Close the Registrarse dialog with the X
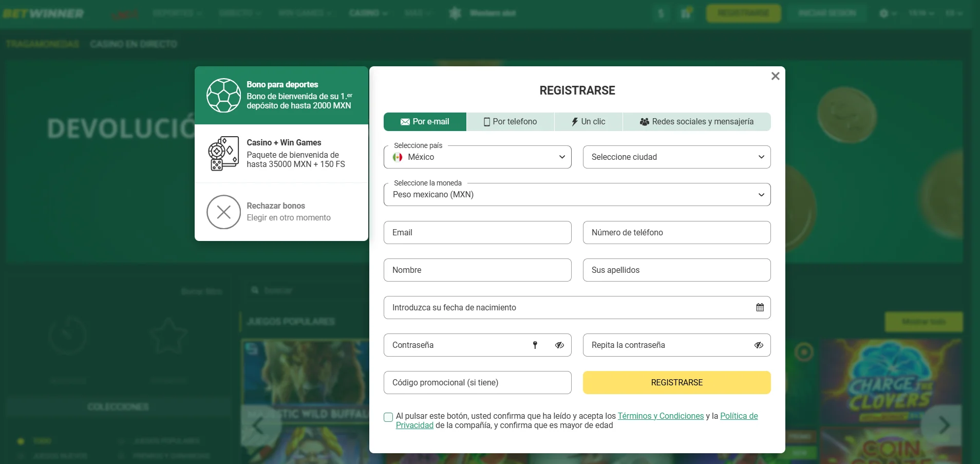 [x=775, y=76]
